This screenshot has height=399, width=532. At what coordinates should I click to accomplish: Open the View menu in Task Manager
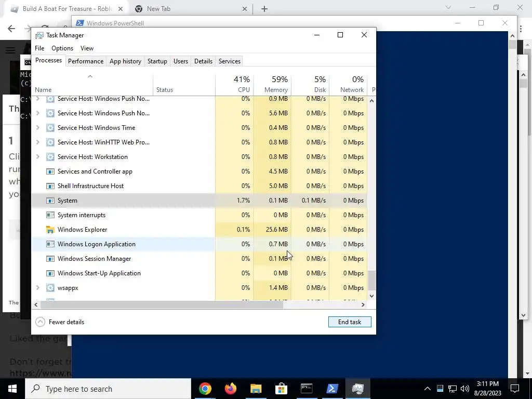87,48
